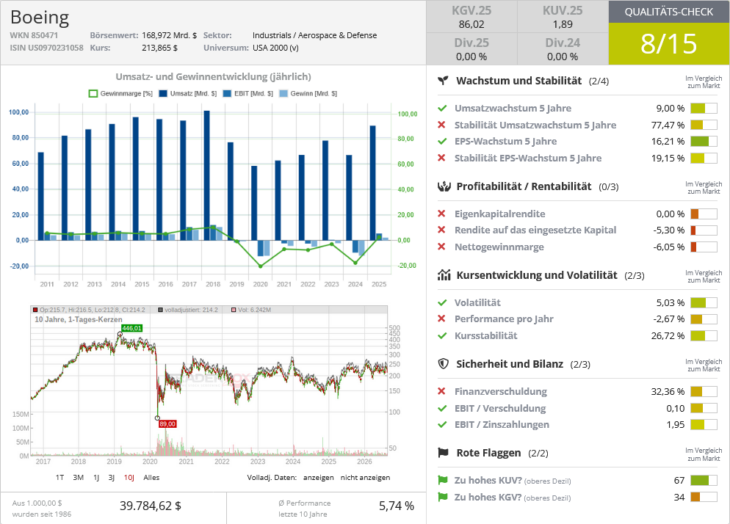Click red cross next to Finanzverschuldung
The image size is (730, 524).
click(441, 391)
